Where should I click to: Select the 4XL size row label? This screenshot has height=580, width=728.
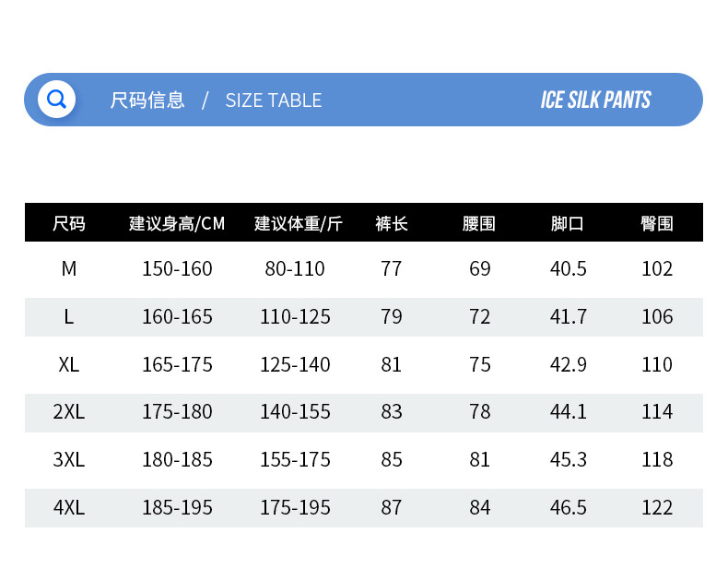(x=69, y=507)
